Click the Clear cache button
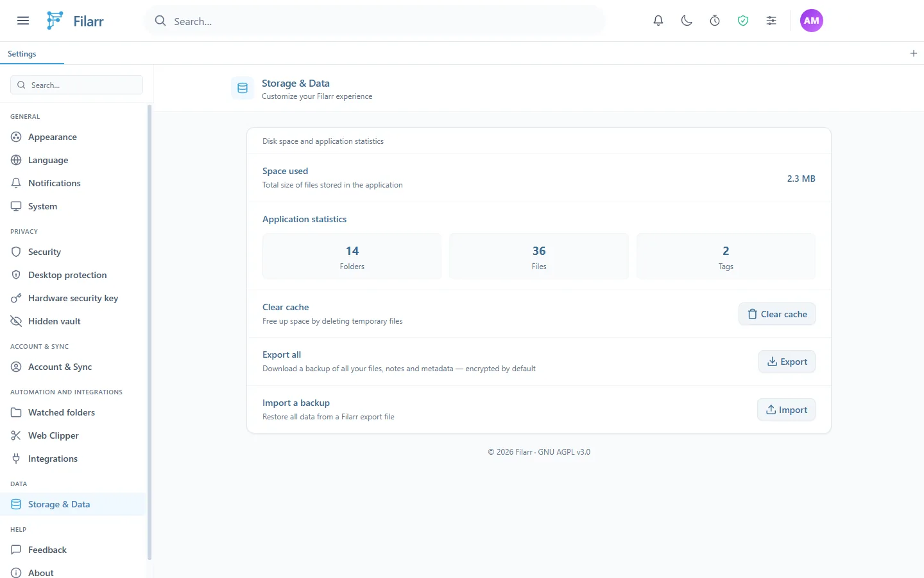 (777, 314)
